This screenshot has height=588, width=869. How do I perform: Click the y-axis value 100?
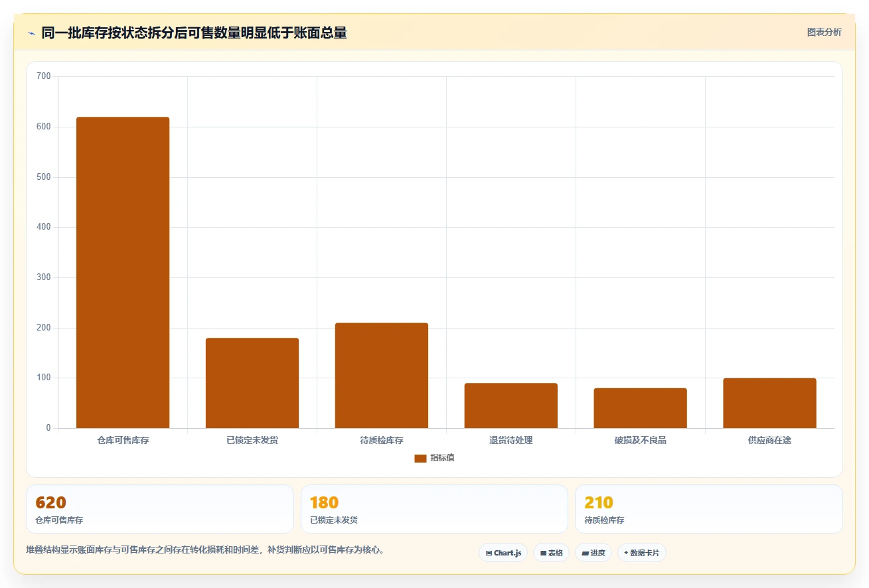click(x=44, y=378)
